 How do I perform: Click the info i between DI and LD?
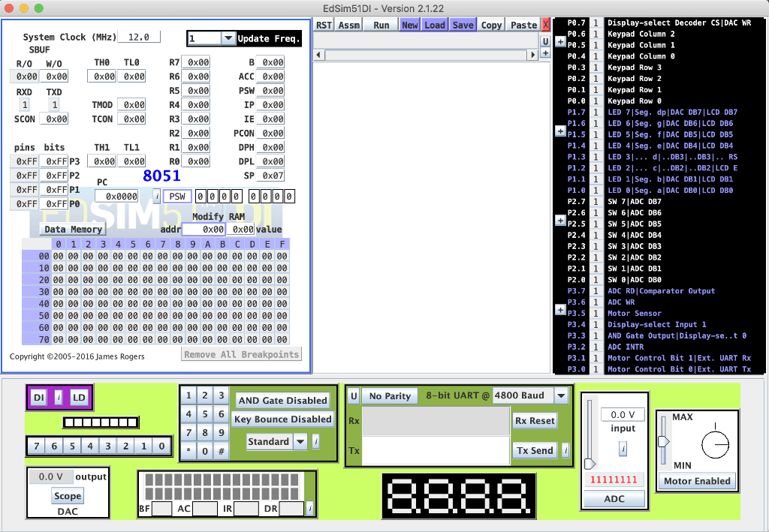[59, 397]
